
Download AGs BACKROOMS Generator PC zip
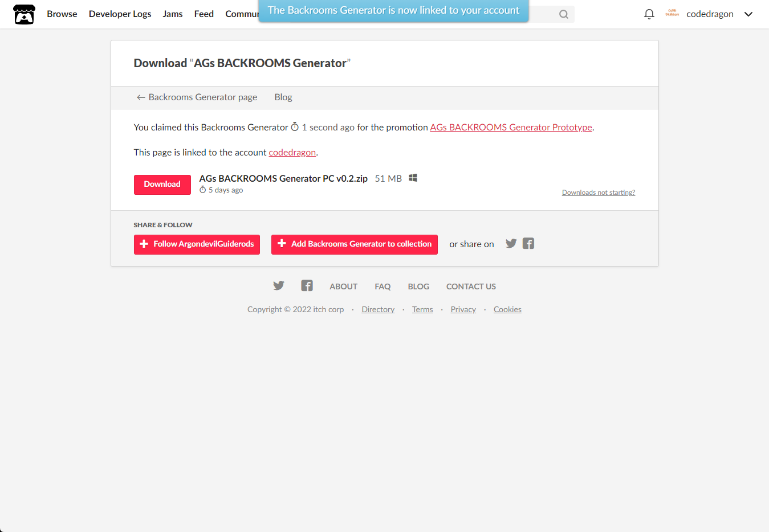[162, 185]
